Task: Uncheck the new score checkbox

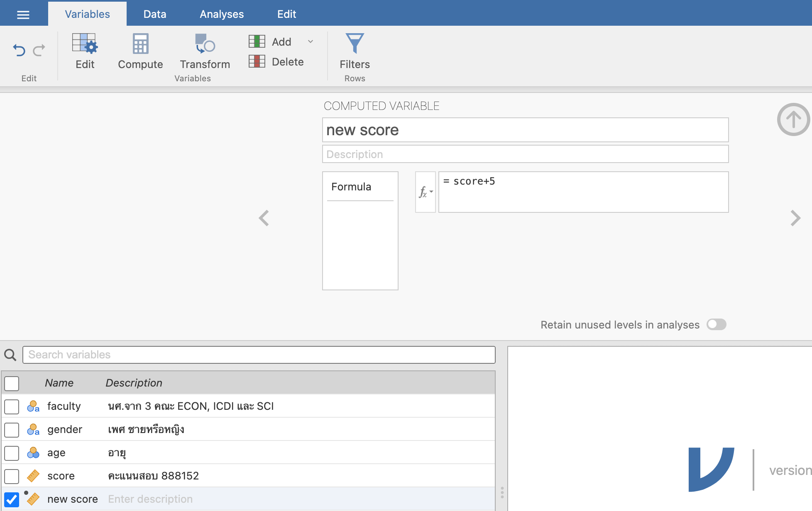Action: 12,499
